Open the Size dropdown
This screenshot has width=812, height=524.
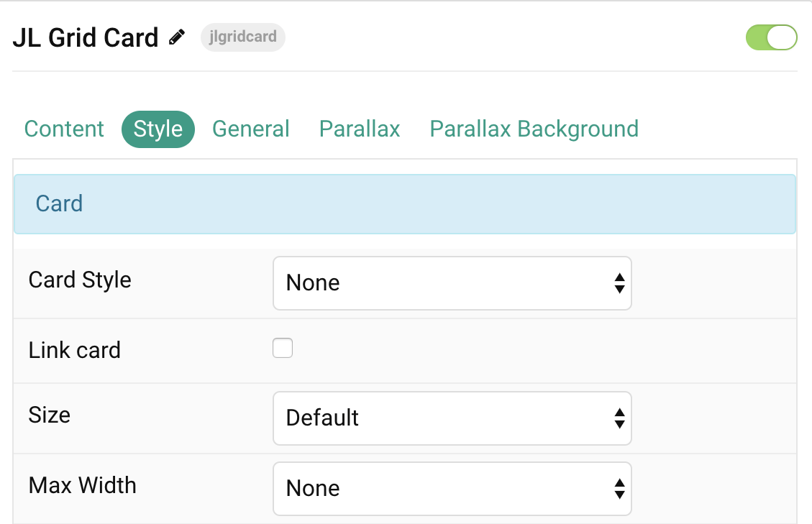tap(452, 418)
